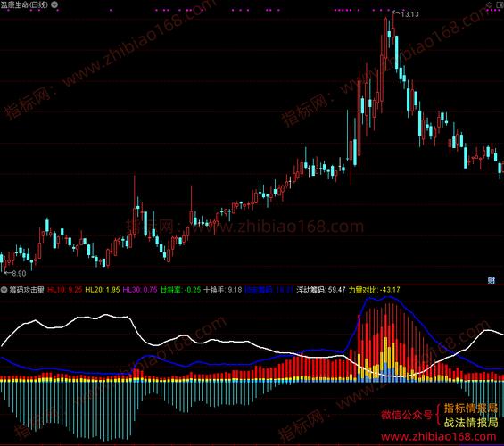Expand the 筹码攻击量 indicator dropdown arrow
Screen dimensions: 504x446
coord(4,290)
